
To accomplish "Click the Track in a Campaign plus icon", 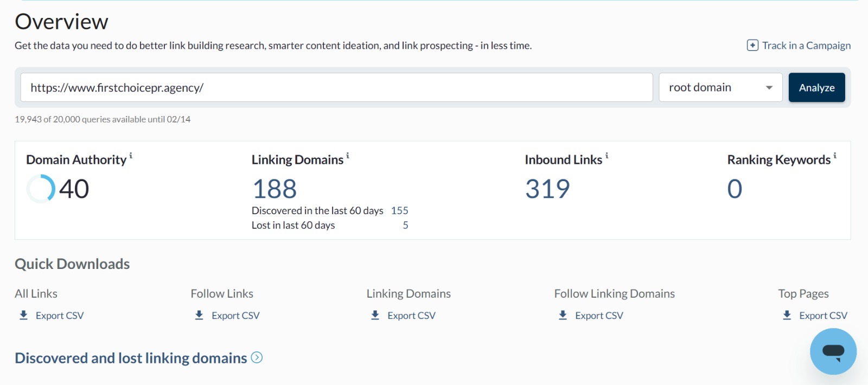I will click(752, 46).
